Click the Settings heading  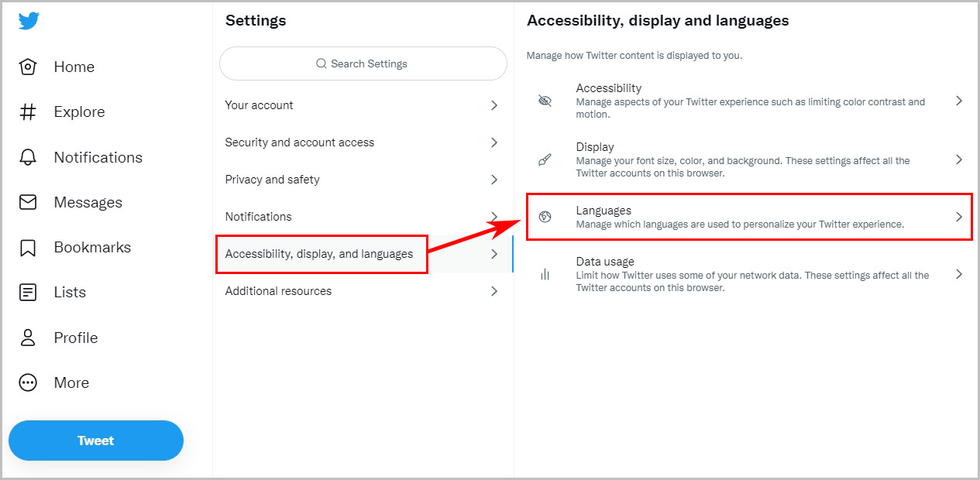256,21
